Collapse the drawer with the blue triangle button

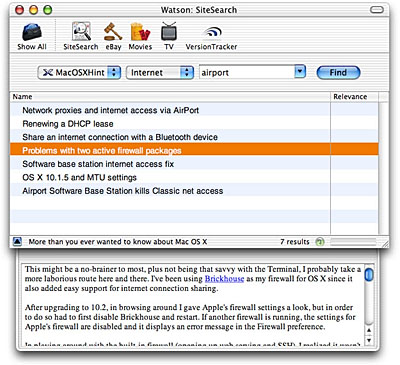click(x=17, y=242)
